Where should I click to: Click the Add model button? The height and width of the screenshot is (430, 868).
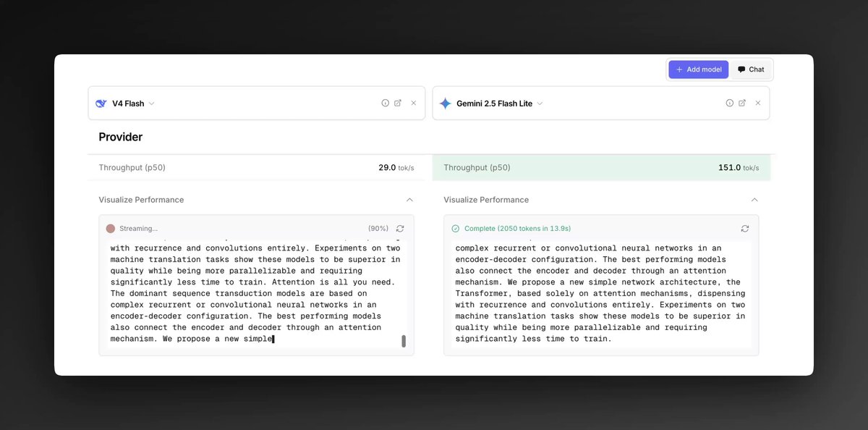(x=698, y=69)
